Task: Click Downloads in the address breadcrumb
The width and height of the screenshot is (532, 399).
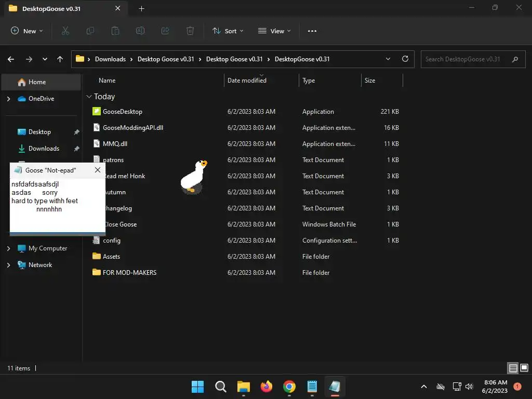Action: 110,59
